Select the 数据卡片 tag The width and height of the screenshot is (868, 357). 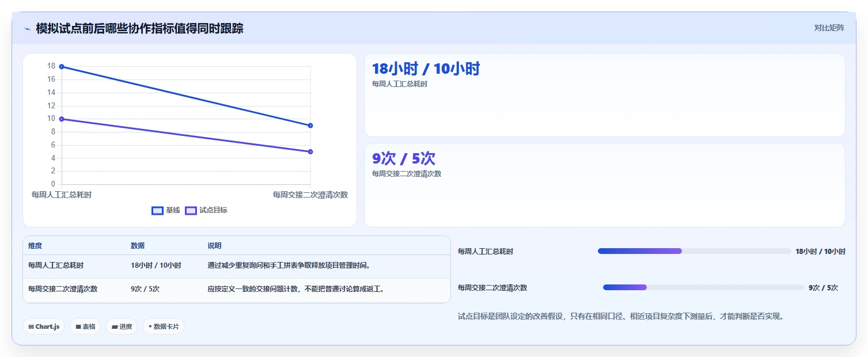click(164, 326)
